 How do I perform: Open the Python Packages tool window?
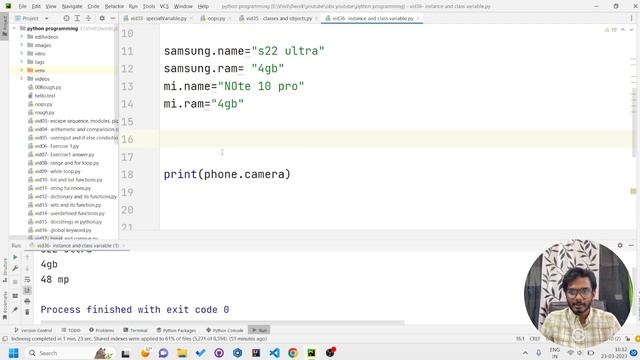176,330
